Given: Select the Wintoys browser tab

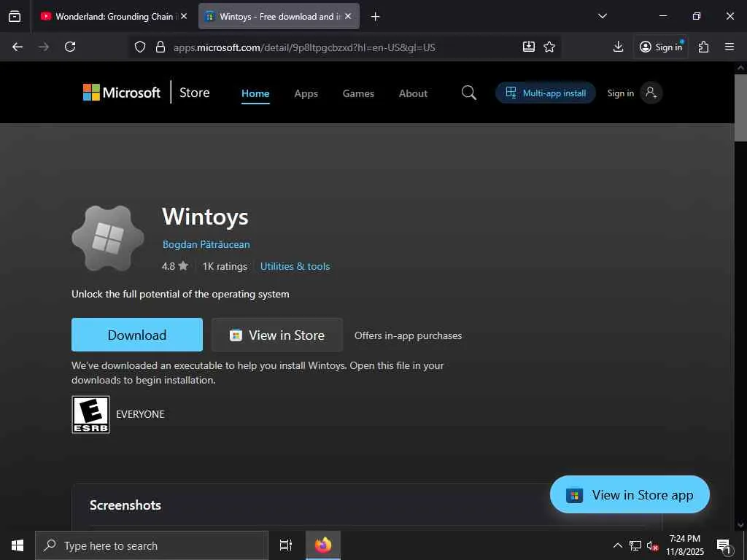Looking at the screenshot, I should click(x=279, y=16).
